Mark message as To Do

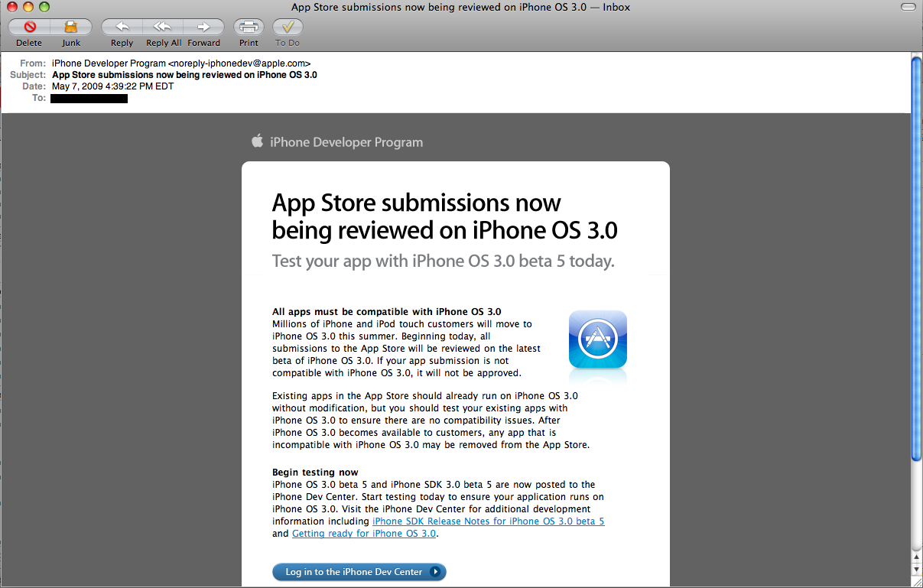(288, 27)
